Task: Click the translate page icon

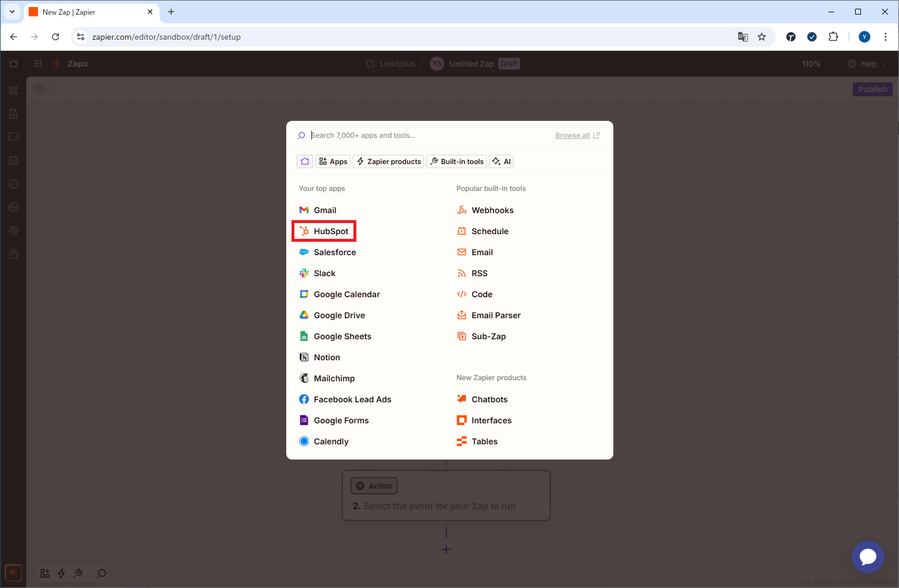Action: pyautogui.click(x=743, y=37)
